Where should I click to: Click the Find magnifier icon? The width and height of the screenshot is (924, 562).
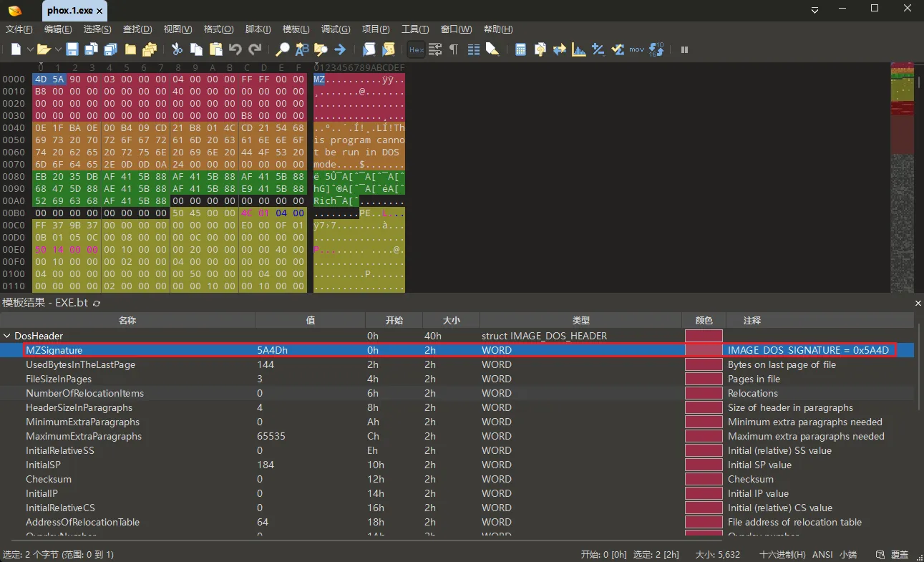point(283,49)
